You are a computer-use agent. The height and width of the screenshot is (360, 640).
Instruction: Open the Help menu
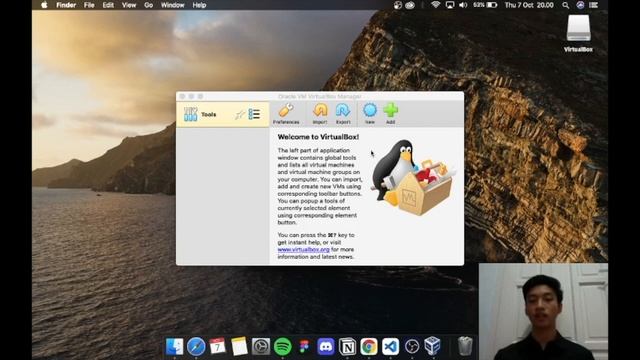(x=199, y=5)
